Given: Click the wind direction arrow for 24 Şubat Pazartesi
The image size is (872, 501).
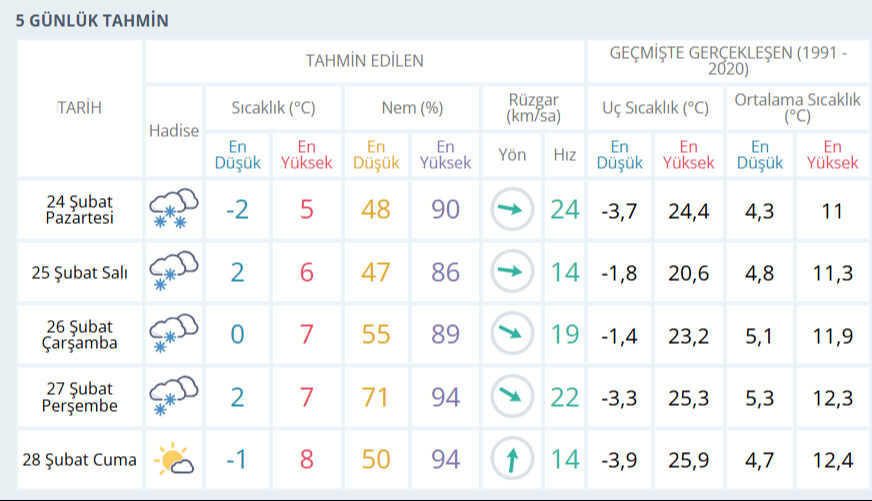Looking at the screenshot, I should [x=512, y=210].
